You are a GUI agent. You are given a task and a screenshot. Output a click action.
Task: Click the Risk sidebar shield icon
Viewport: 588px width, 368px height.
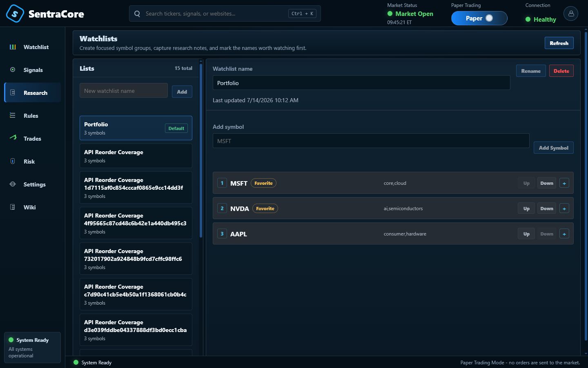point(13,162)
